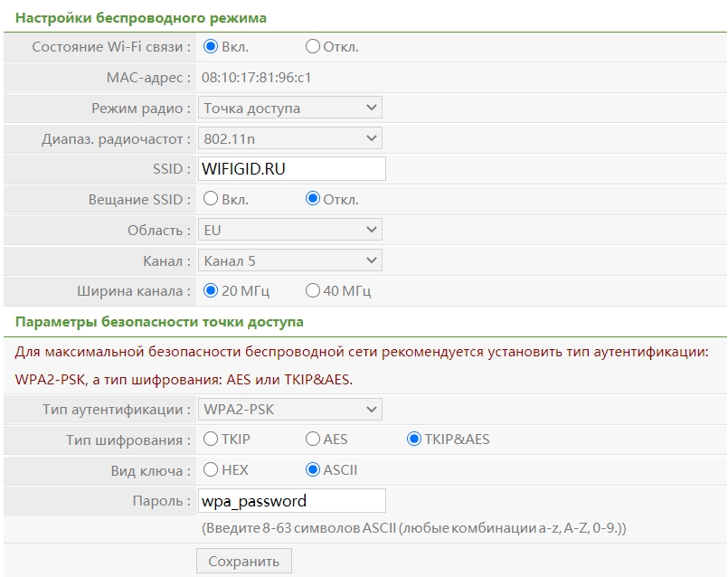Select TKIP&AES encryption type
Image resolution: width=728 pixels, height=577 pixels.
pyautogui.click(x=414, y=440)
